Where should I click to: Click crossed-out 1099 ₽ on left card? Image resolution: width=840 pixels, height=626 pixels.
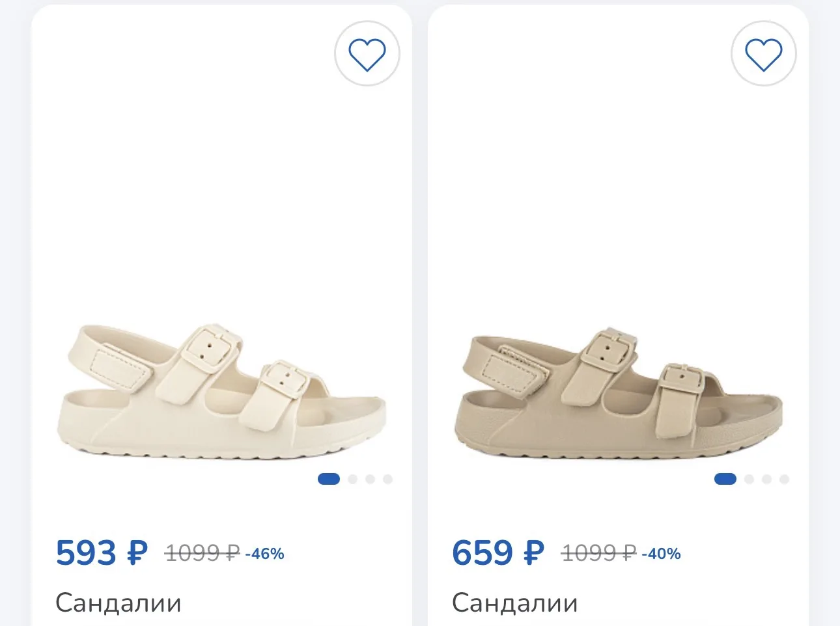click(203, 554)
